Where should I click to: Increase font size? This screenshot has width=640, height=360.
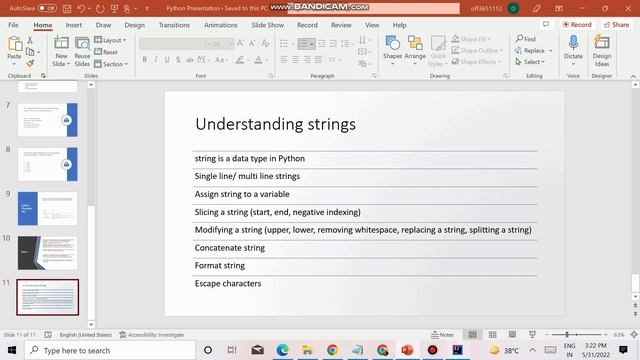click(241, 43)
